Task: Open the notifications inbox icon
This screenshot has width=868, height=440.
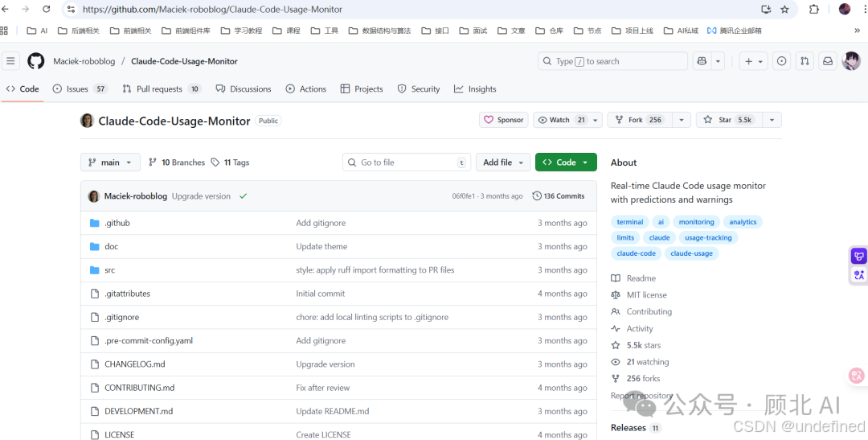Action: tap(828, 61)
